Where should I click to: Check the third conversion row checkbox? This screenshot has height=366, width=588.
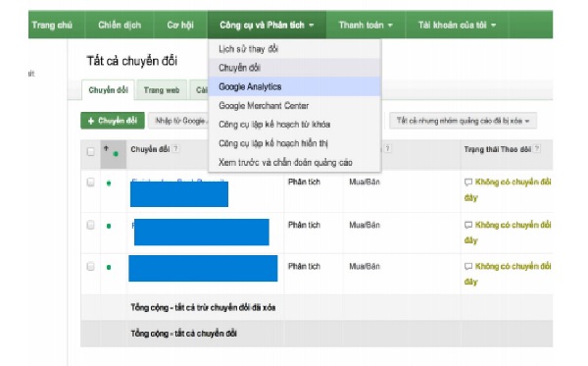(x=90, y=267)
